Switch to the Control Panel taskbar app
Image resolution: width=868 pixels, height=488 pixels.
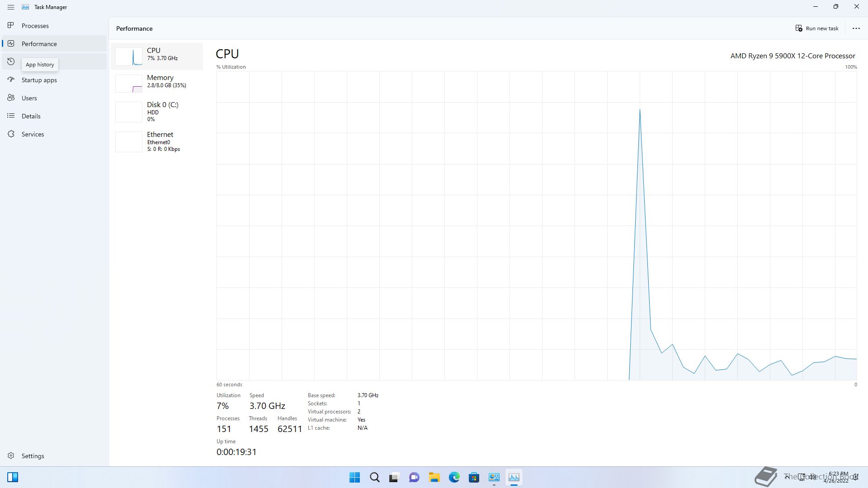coord(494,477)
